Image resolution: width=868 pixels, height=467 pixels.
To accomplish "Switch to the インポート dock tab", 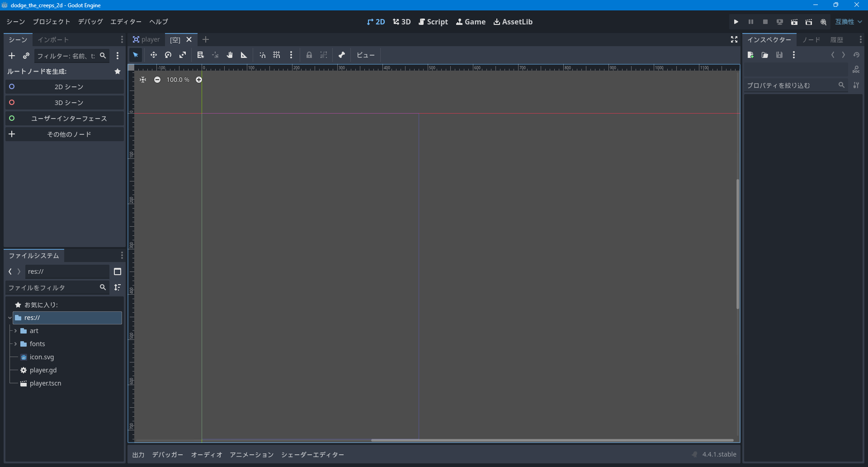I will [x=53, y=40].
